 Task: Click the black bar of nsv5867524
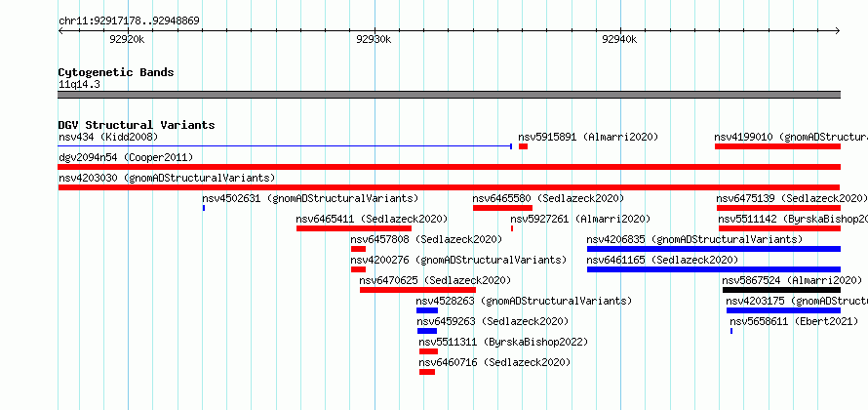(x=781, y=290)
